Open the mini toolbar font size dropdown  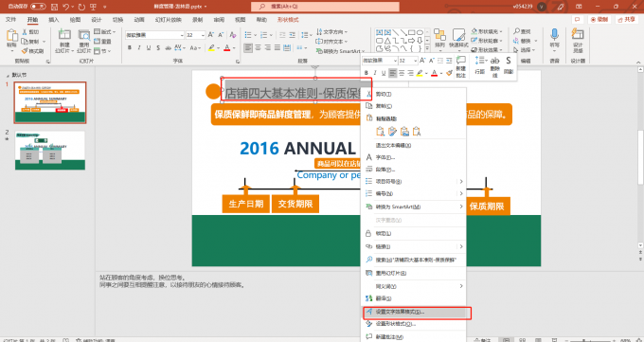coord(415,61)
